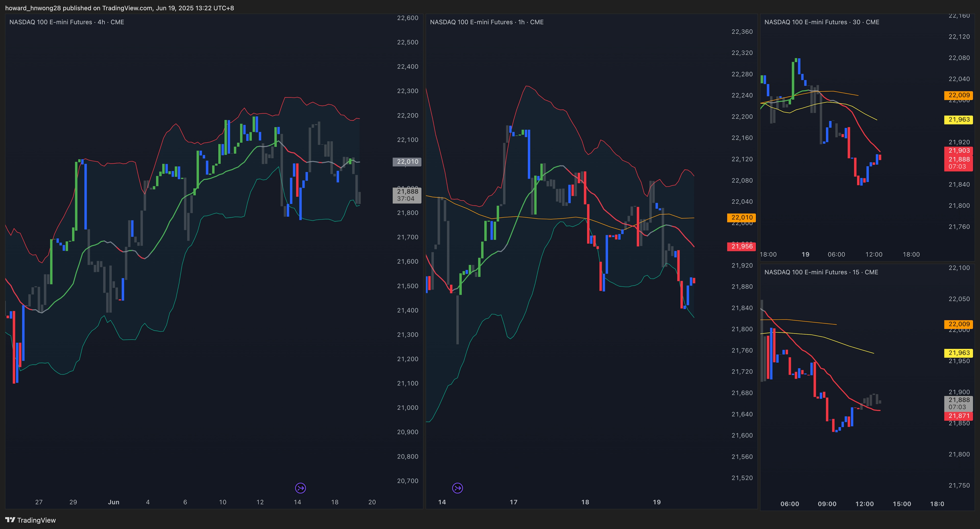Select the 1h NASDAQ 100 E-mini Futures title

487,22
